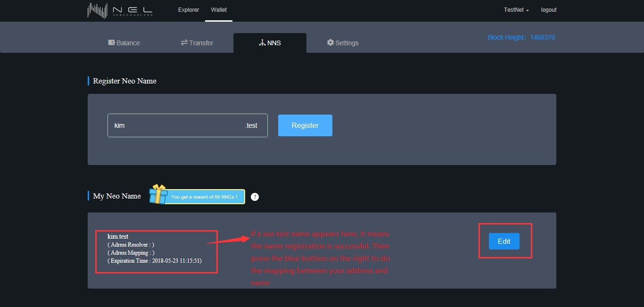Switch to the Balance tab

tap(124, 43)
